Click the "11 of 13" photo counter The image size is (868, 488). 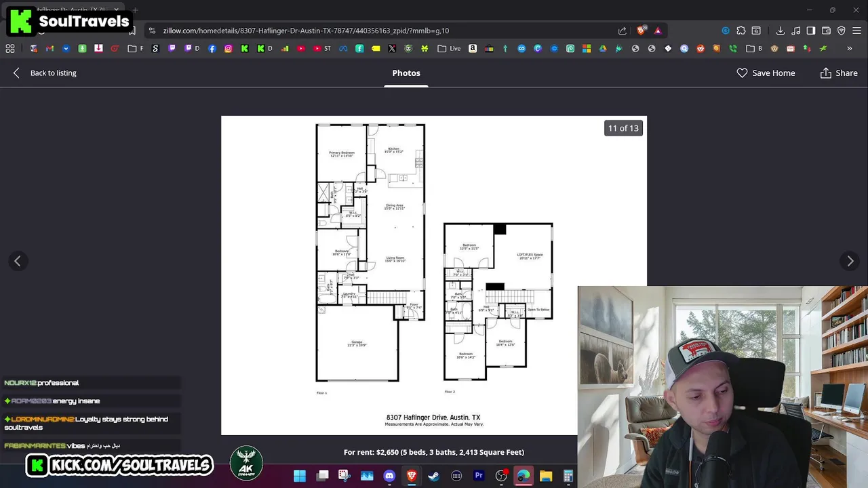tap(623, 128)
